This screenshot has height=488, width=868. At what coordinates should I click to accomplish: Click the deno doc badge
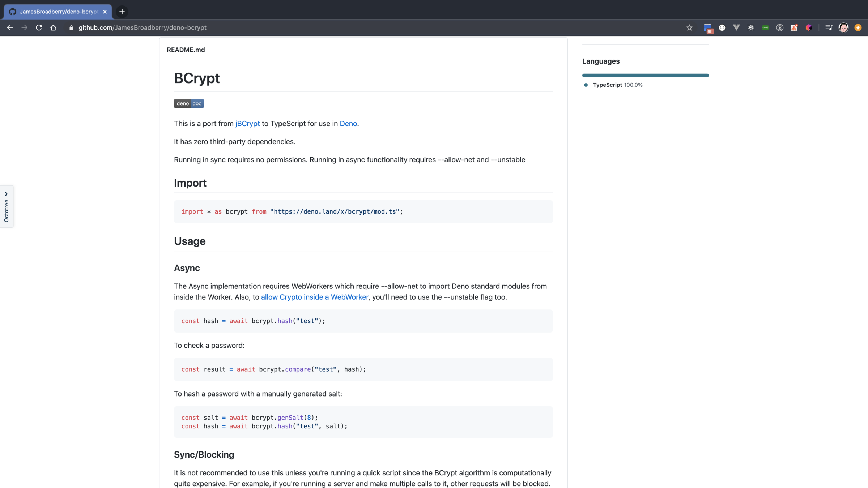[x=189, y=103]
